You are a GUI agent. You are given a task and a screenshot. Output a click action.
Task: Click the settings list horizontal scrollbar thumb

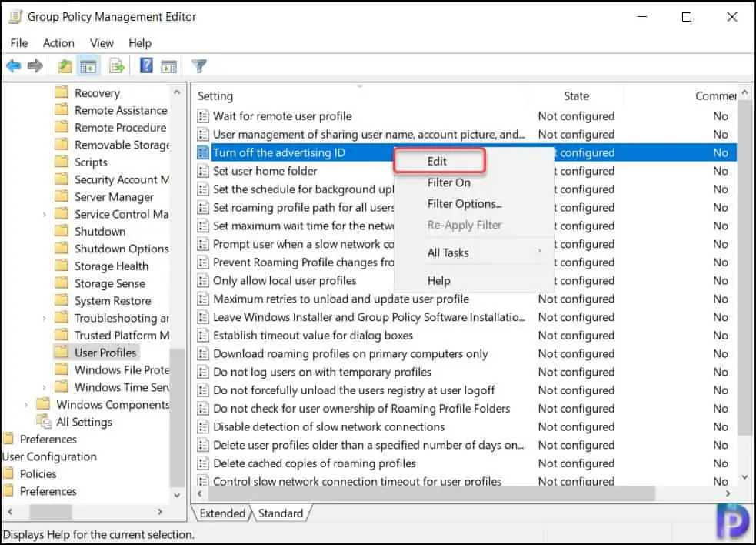pyautogui.click(x=432, y=493)
